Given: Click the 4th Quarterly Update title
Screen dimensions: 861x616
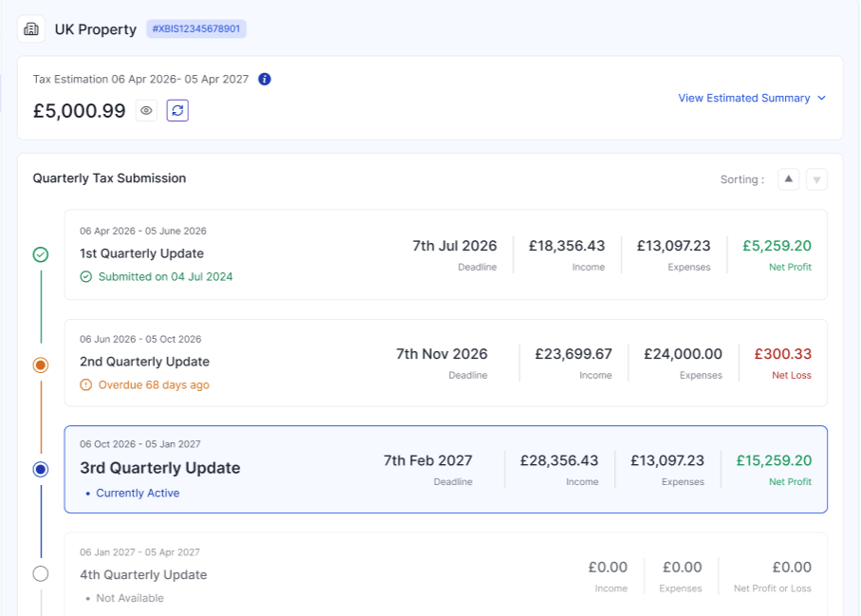Looking at the screenshot, I should click(x=143, y=575).
